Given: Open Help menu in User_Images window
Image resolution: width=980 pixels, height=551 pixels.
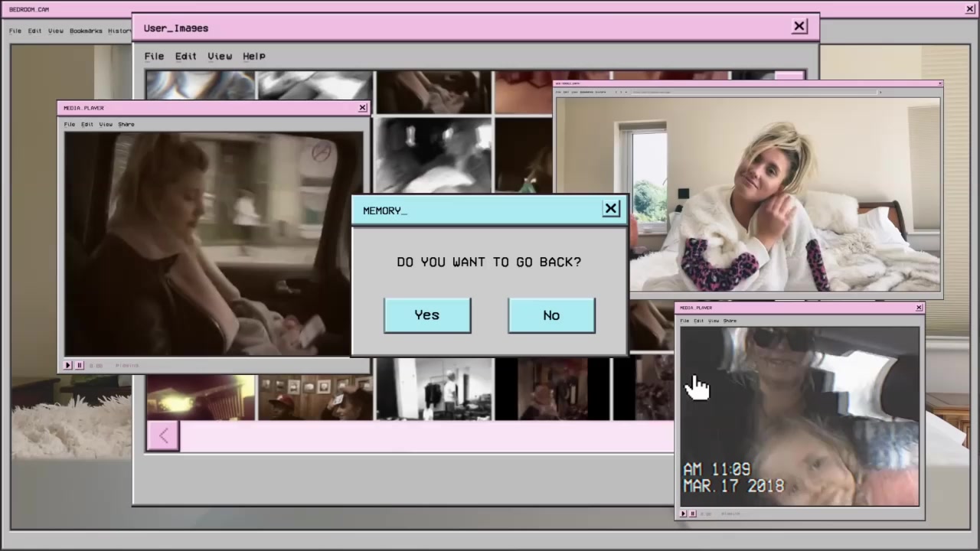Looking at the screenshot, I should click(254, 56).
